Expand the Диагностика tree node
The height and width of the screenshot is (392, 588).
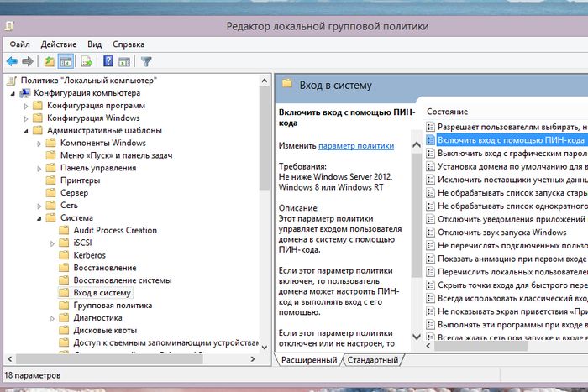tap(52, 318)
